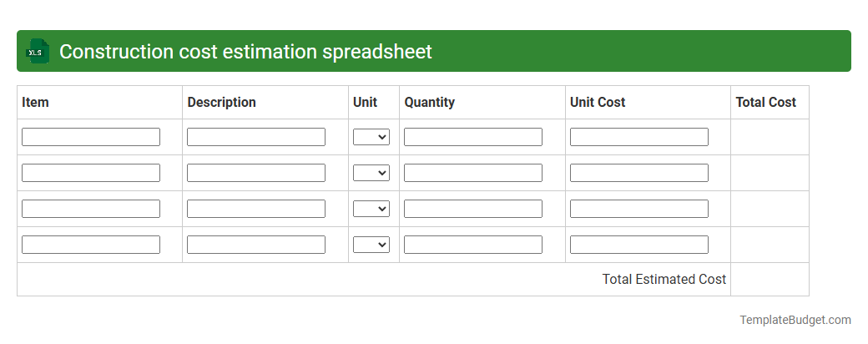Activate the Unit Cost field in first row
Screen dimensions: 868x344
coord(639,137)
